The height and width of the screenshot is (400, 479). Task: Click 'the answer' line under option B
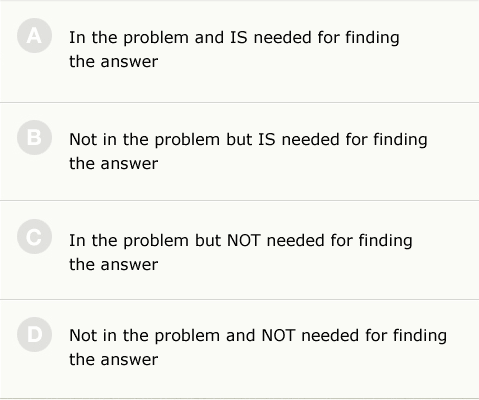click(113, 164)
